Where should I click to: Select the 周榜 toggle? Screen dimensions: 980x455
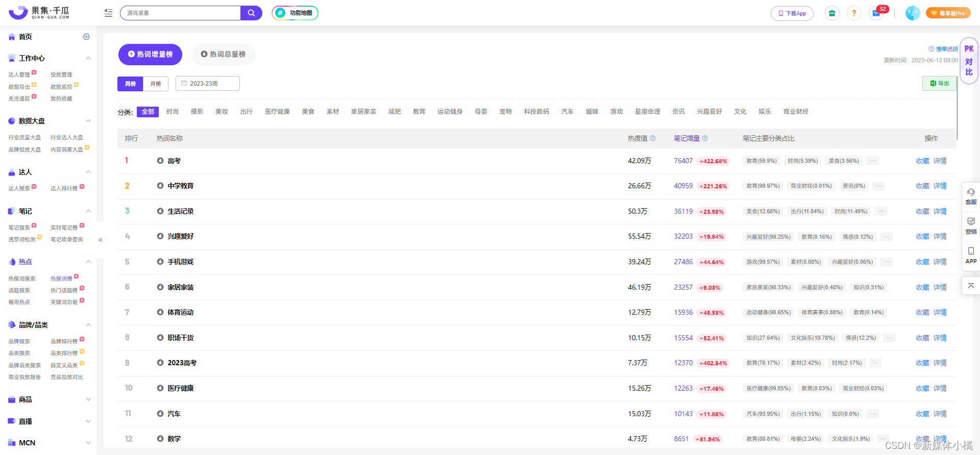[130, 84]
